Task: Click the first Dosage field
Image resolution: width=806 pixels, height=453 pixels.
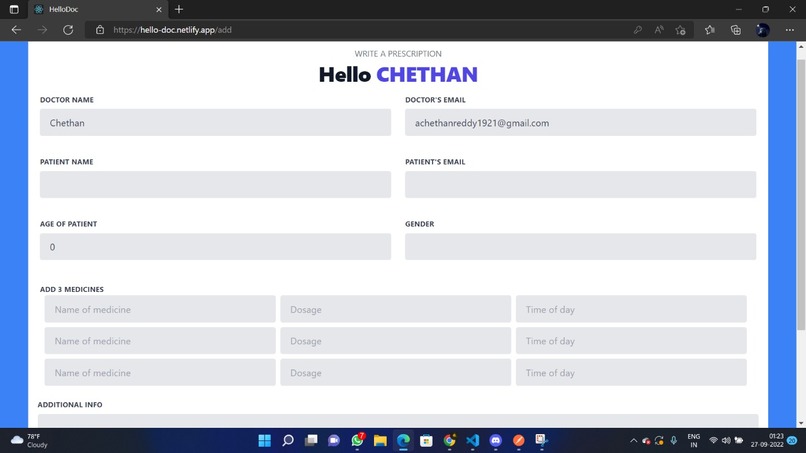Action: pos(395,309)
